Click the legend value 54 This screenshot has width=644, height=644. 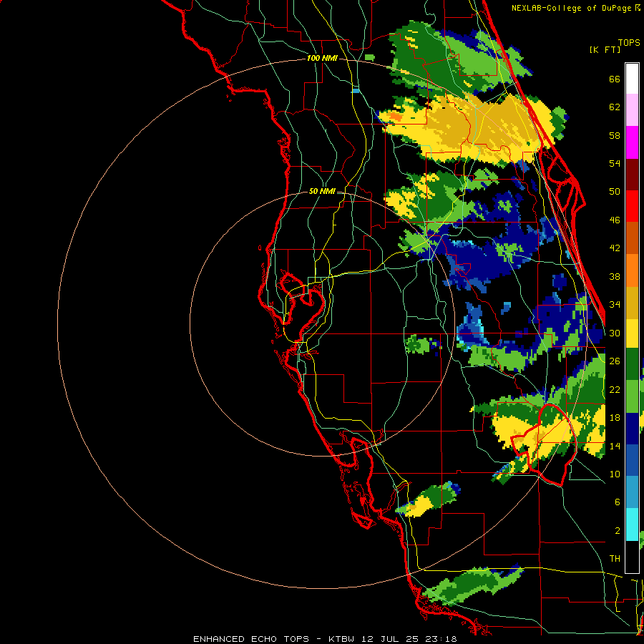point(615,163)
